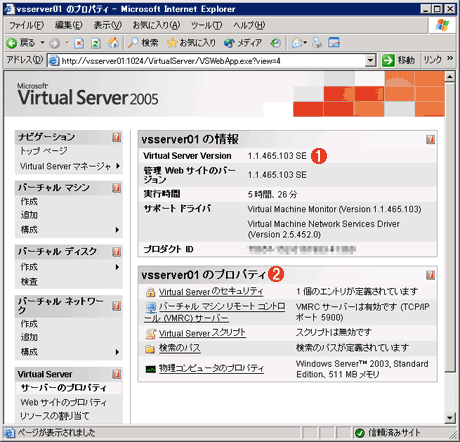Open the バーチャル マシン リモート コントロール (VMRC) サーバー link
The image size is (460, 442).
215,312
